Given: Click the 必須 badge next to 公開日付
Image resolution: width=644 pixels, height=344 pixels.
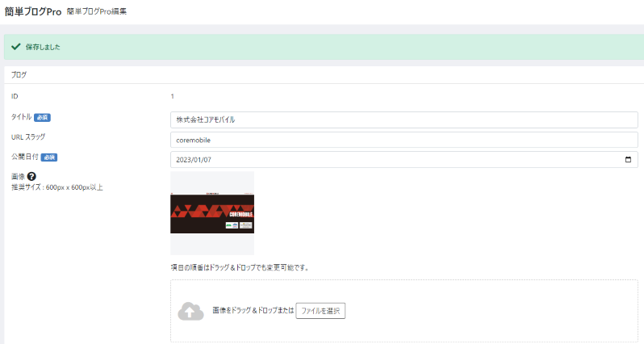Looking at the screenshot, I should pos(49,157).
